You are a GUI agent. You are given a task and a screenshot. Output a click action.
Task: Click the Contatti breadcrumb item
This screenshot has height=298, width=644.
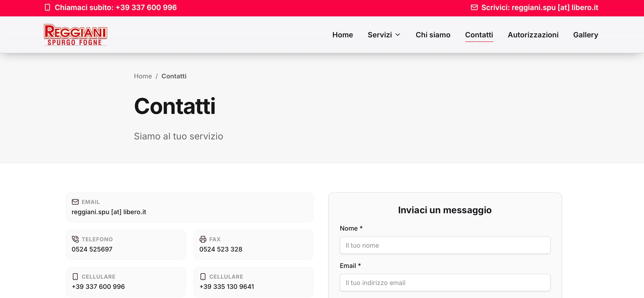pos(174,76)
